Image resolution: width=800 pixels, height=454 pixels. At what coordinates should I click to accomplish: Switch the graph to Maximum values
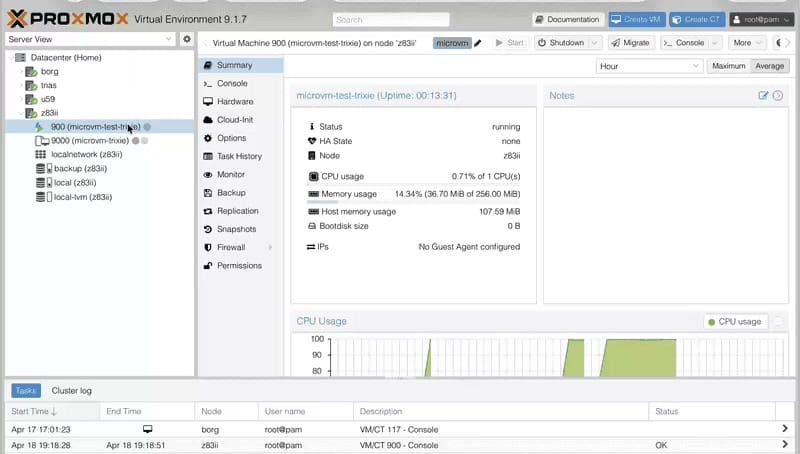[x=728, y=66]
